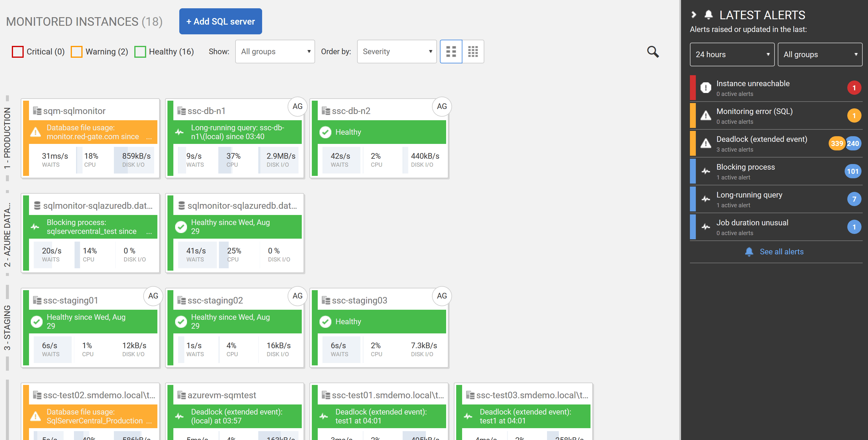This screenshot has height=440, width=868.
Task: Click Add SQL server button
Action: (x=220, y=21)
